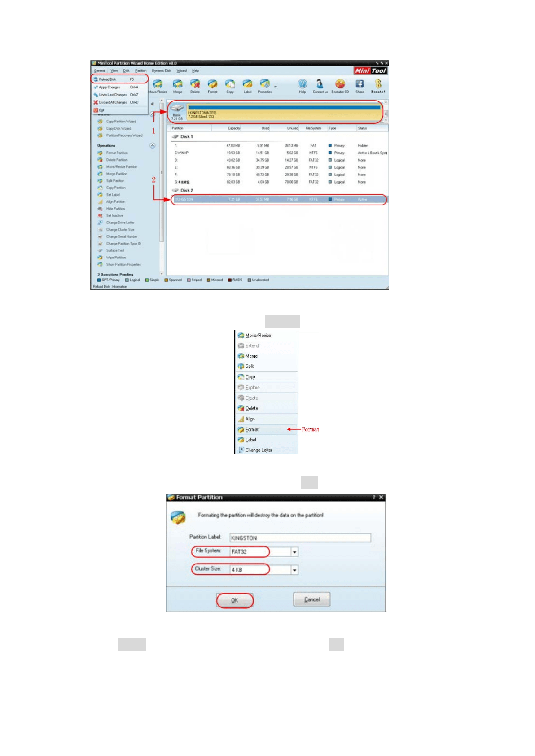Expand the toolbar overflow chevron
Screen dimensions: 535x756
click(x=276, y=87)
